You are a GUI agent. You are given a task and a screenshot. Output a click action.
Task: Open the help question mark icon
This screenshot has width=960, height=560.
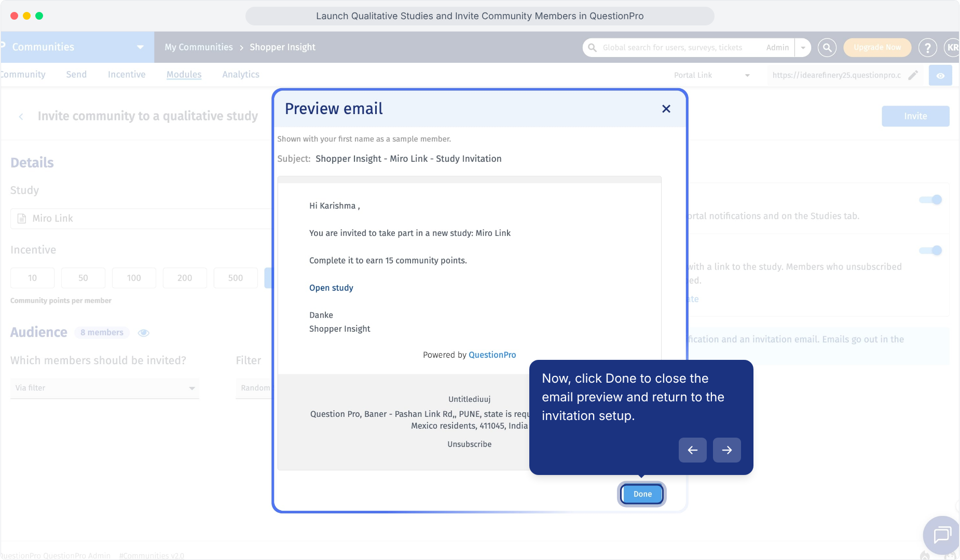(x=927, y=48)
